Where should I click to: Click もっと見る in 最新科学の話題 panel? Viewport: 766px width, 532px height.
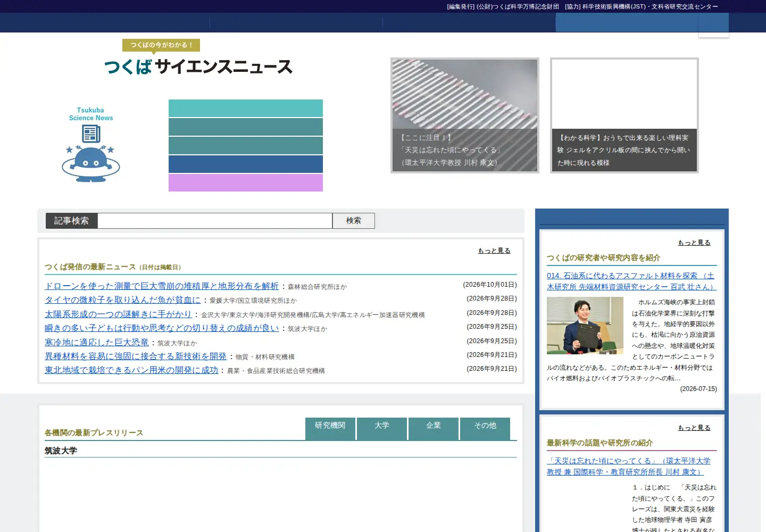click(x=694, y=428)
